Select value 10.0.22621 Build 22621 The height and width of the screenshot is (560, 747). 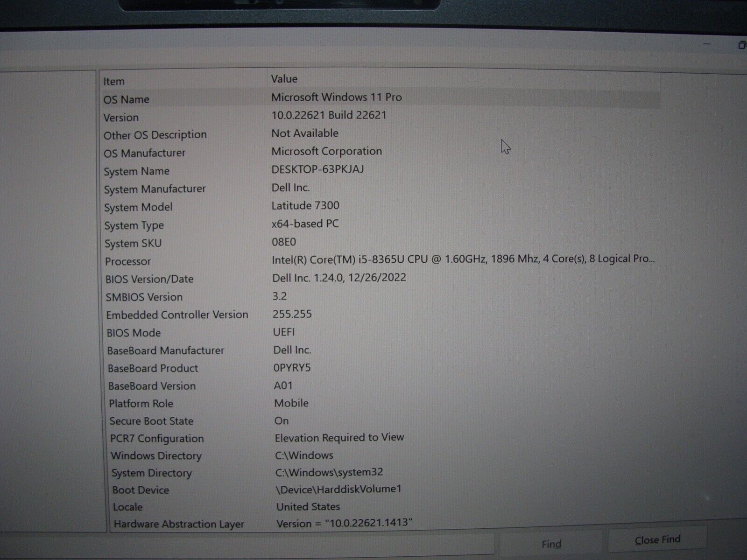click(329, 115)
